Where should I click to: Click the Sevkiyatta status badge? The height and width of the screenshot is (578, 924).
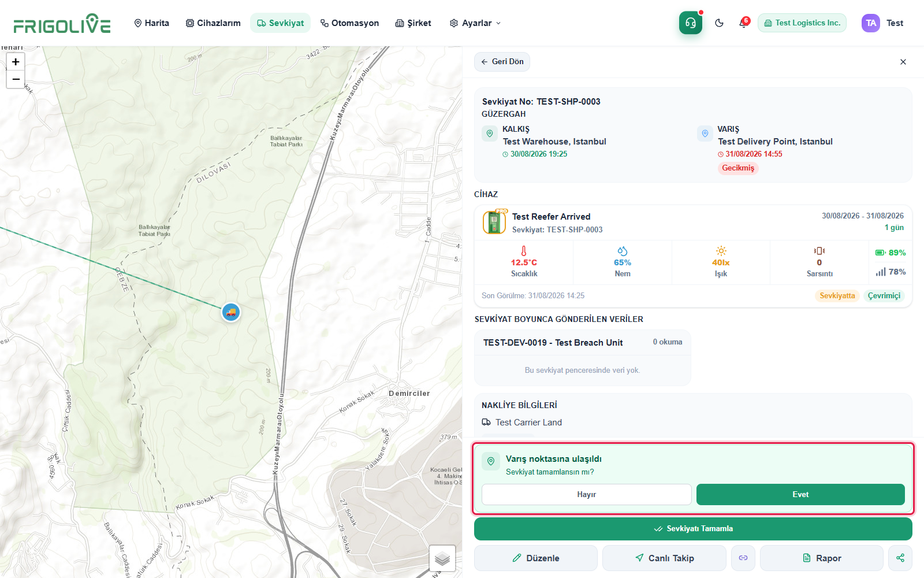837,296
